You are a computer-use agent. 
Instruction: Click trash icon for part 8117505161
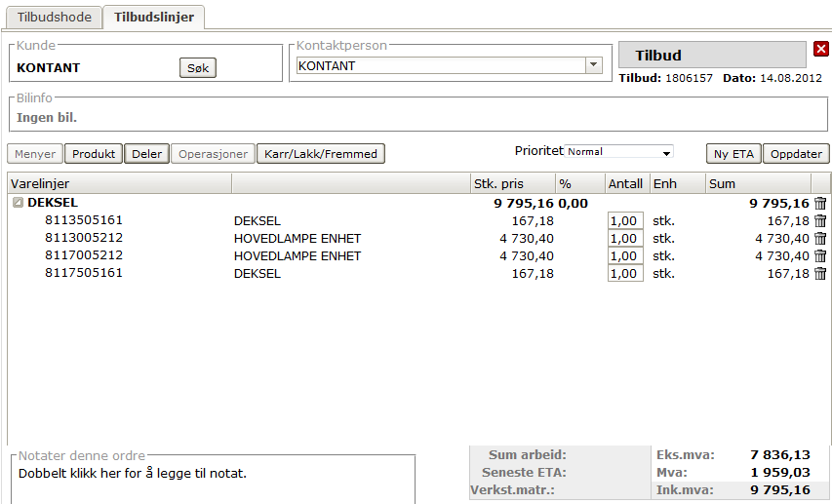point(820,274)
